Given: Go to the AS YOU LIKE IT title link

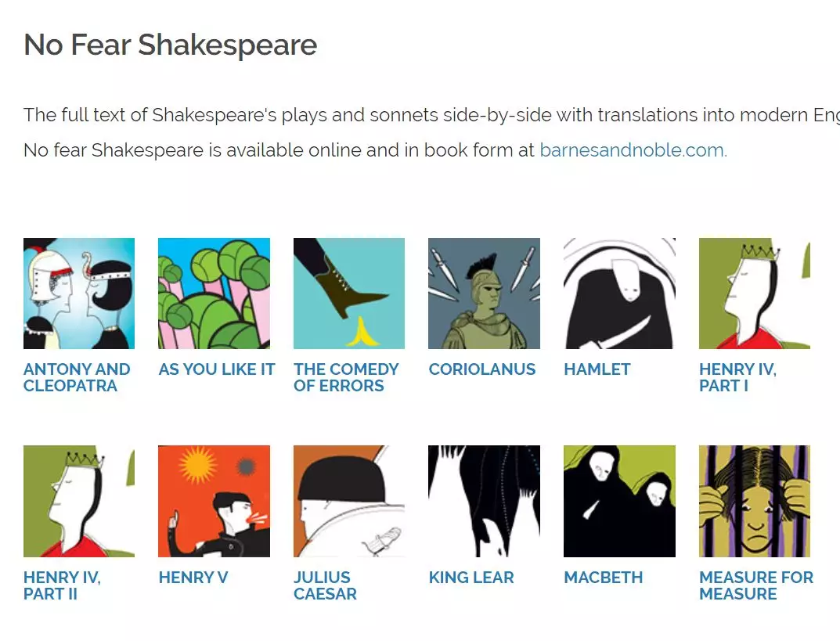Looking at the screenshot, I should coord(217,369).
